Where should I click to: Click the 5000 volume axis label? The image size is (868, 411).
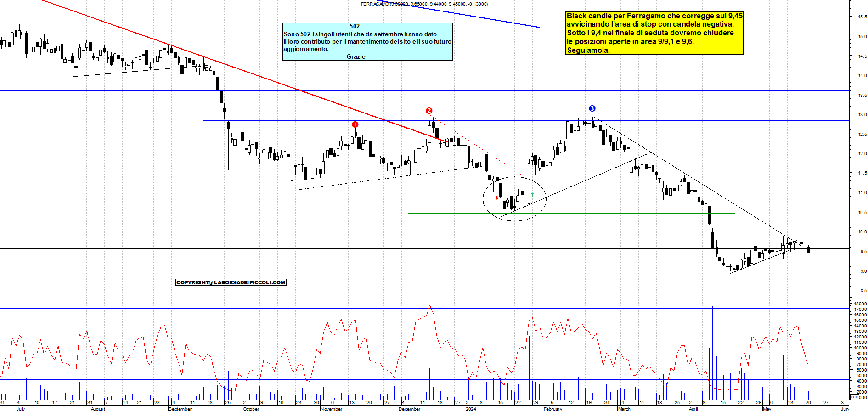pyautogui.click(x=861, y=376)
